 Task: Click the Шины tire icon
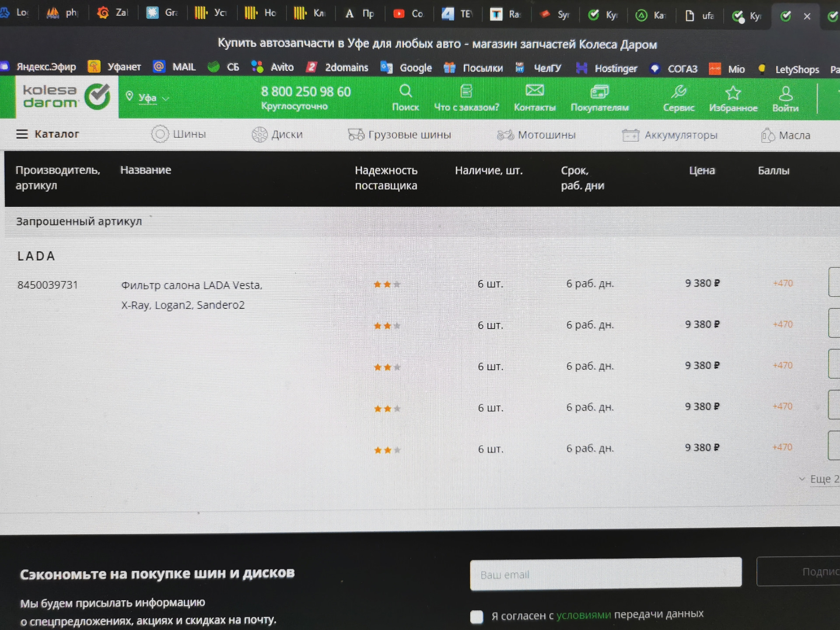click(160, 134)
